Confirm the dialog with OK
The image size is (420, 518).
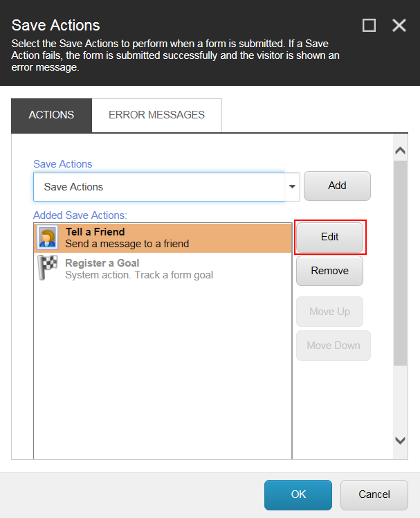(x=298, y=494)
